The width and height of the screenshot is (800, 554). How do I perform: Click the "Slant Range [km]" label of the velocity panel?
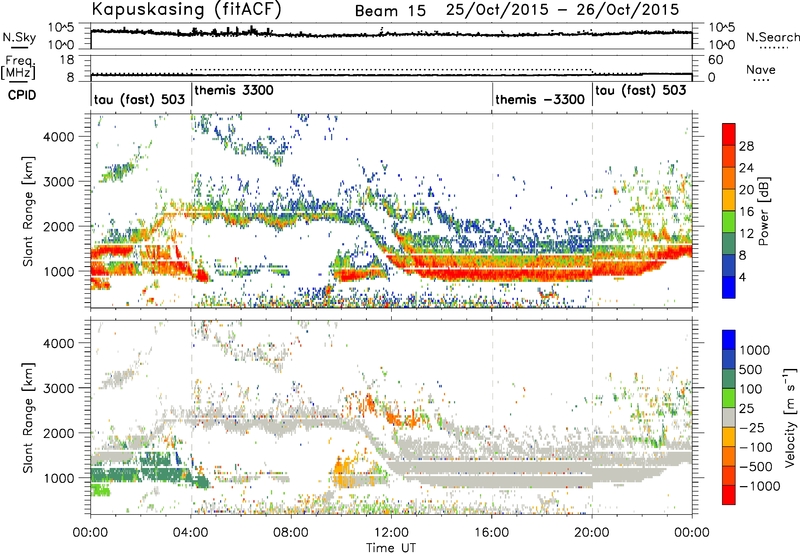click(x=28, y=417)
